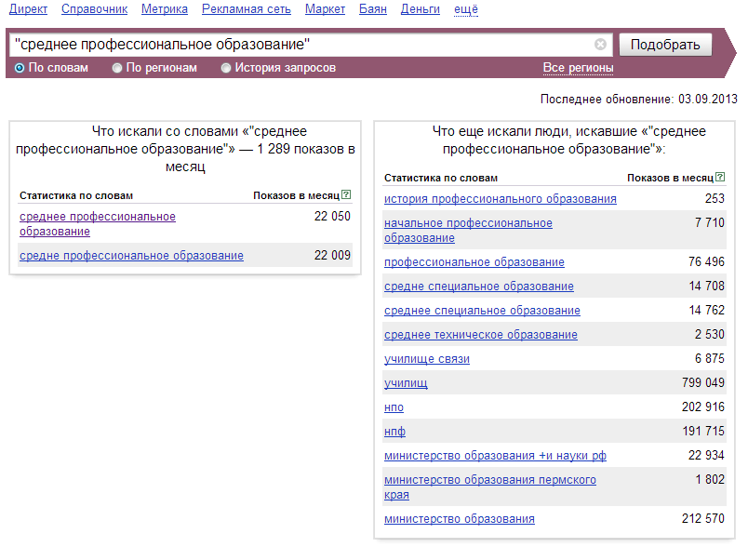Open Рекламная сеть in top navigation
Image resolution: width=748 pixels, height=560 pixels.
click(247, 9)
